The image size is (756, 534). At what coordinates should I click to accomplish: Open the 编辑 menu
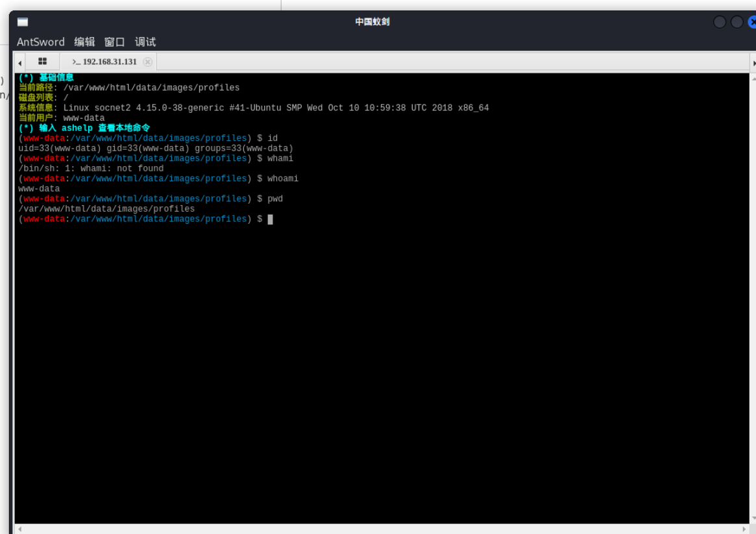[x=84, y=42]
